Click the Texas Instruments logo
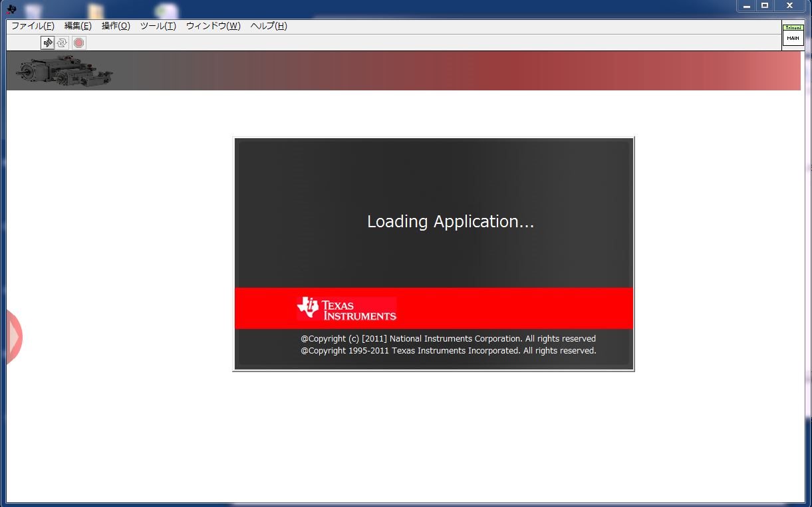The image size is (812, 507). coord(346,308)
